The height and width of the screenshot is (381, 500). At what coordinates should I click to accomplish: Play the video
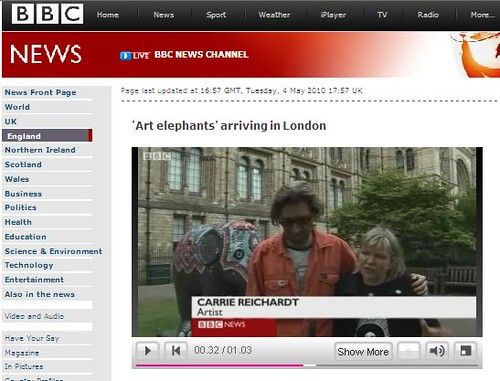tap(148, 351)
